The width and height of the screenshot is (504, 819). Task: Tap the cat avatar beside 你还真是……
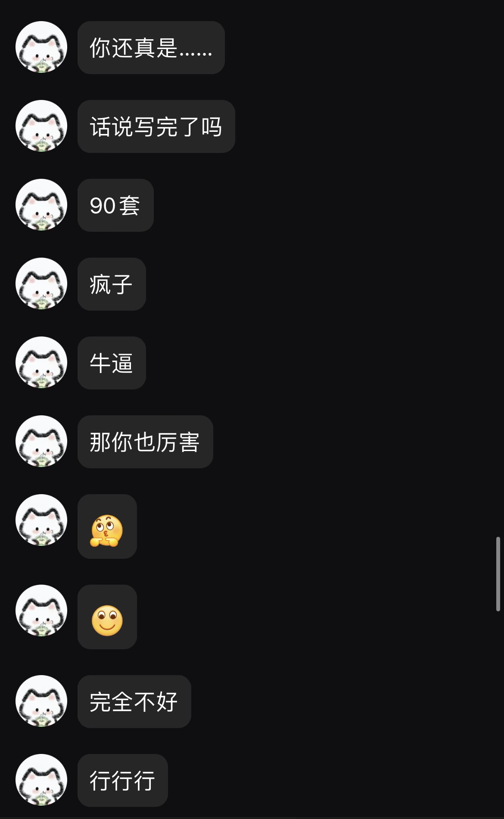point(41,47)
